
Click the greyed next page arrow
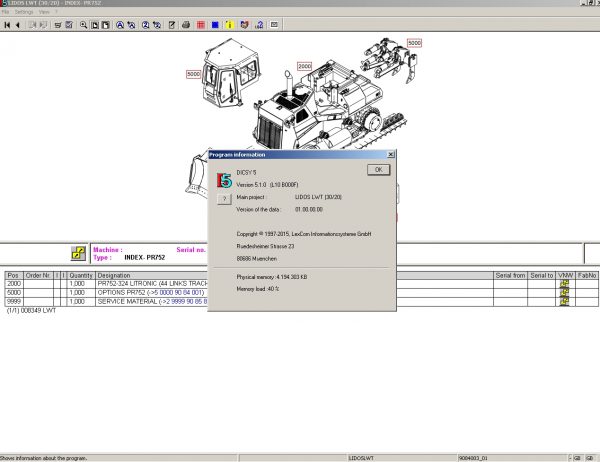(33, 25)
